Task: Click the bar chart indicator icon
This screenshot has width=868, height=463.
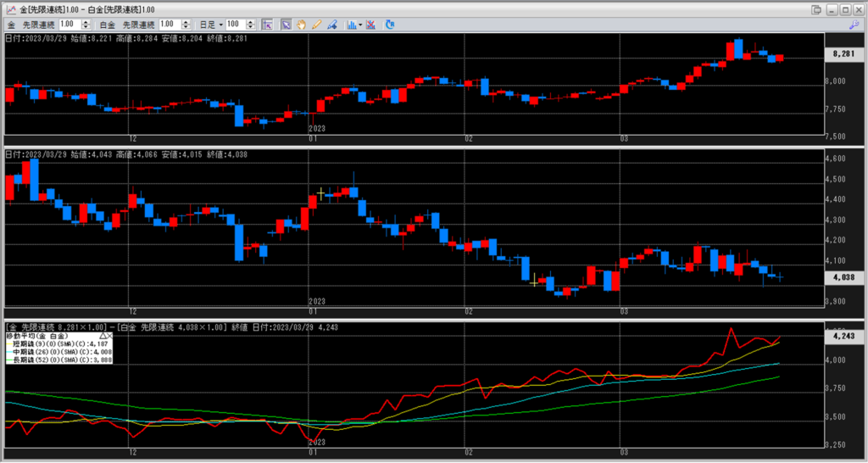Action: pos(351,25)
